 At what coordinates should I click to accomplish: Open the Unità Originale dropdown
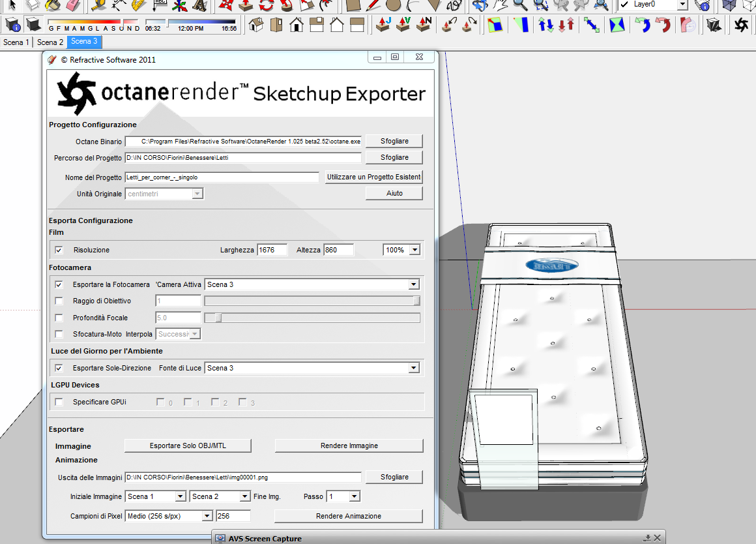[x=197, y=194]
